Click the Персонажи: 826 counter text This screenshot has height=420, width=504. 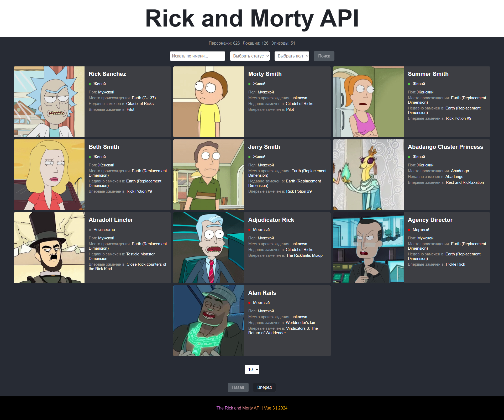224,43
